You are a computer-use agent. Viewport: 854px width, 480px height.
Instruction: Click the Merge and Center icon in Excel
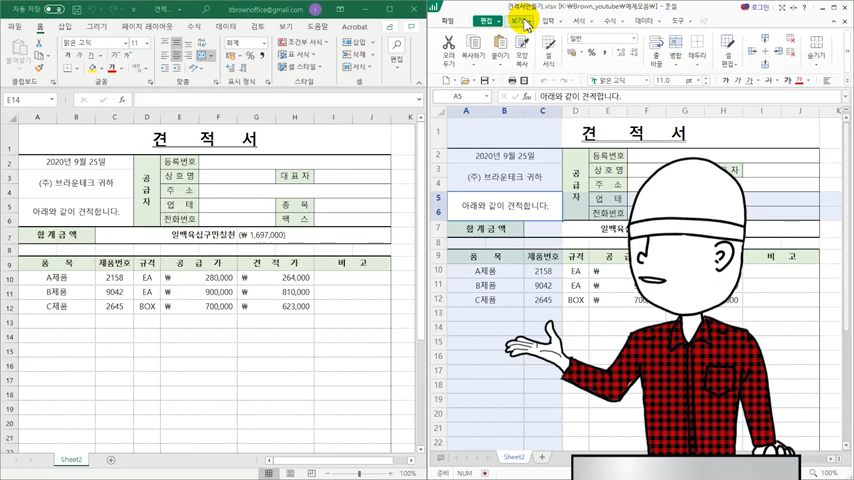pyautogui.click(x=202, y=55)
